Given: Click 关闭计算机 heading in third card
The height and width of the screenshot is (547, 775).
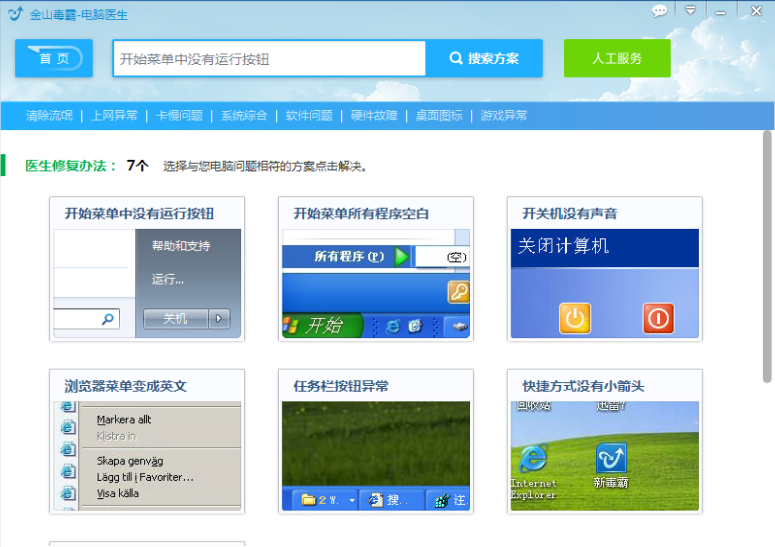Looking at the screenshot, I should tap(563, 246).
